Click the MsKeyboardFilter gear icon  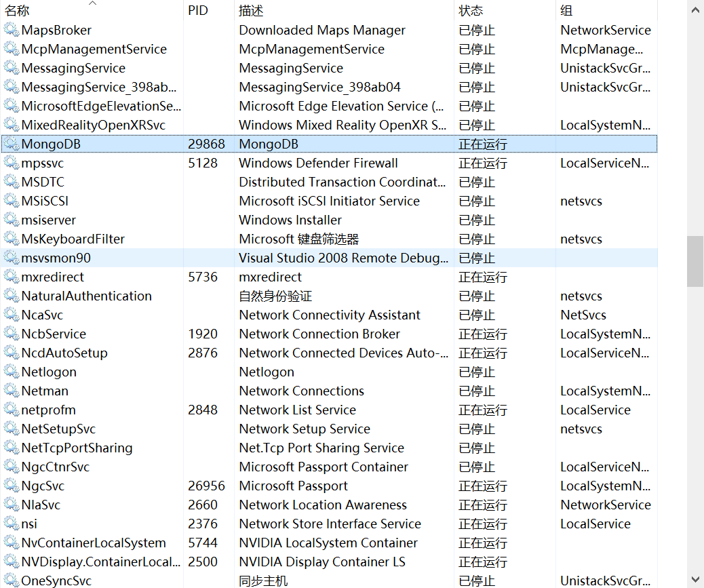(x=12, y=238)
